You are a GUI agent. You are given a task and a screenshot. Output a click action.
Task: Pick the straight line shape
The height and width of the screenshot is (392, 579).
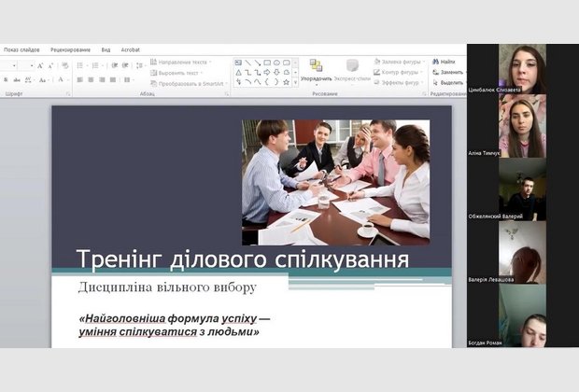point(247,63)
